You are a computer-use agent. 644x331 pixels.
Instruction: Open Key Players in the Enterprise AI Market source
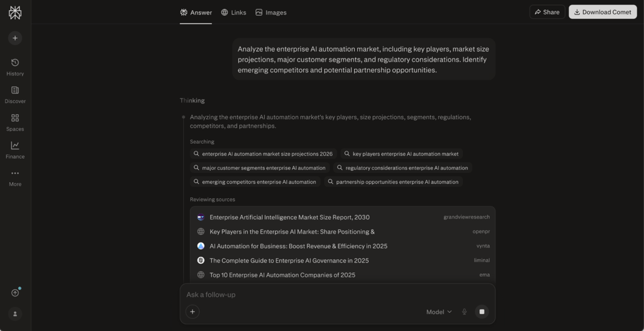click(x=343, y=232)
